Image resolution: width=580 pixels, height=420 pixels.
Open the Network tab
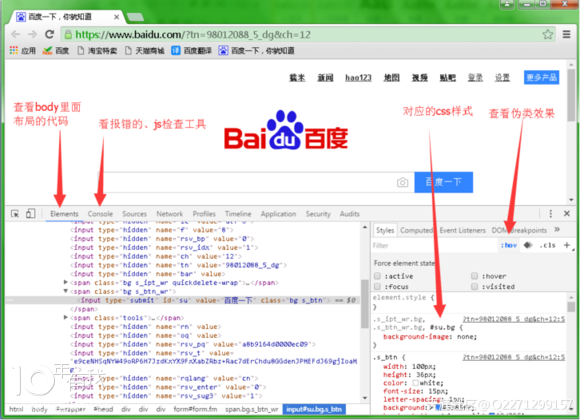pyautogui.click(x=169, y=214)
